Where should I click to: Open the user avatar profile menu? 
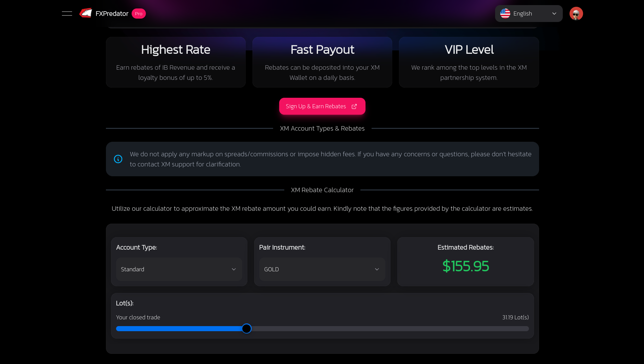[x=576, y=14]
